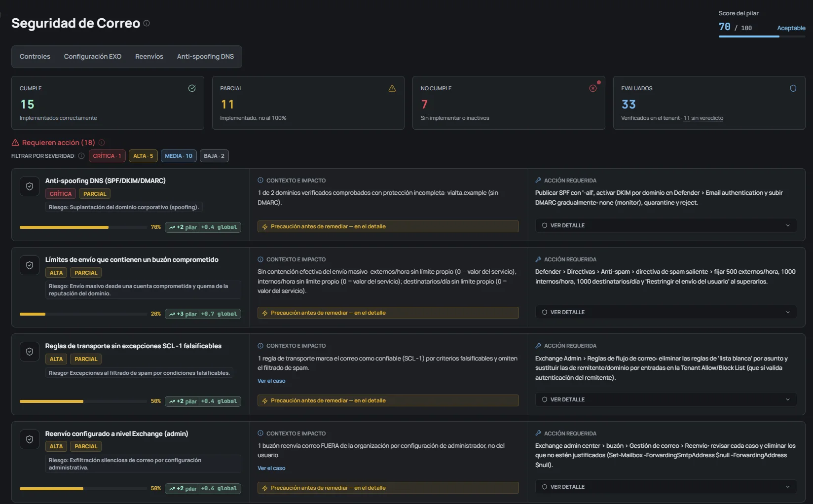Click info icon of CONTEXTO E IMPACTO in Reenvío configurado row
Screen dimensions: 813x504
(x=260, y=433)
